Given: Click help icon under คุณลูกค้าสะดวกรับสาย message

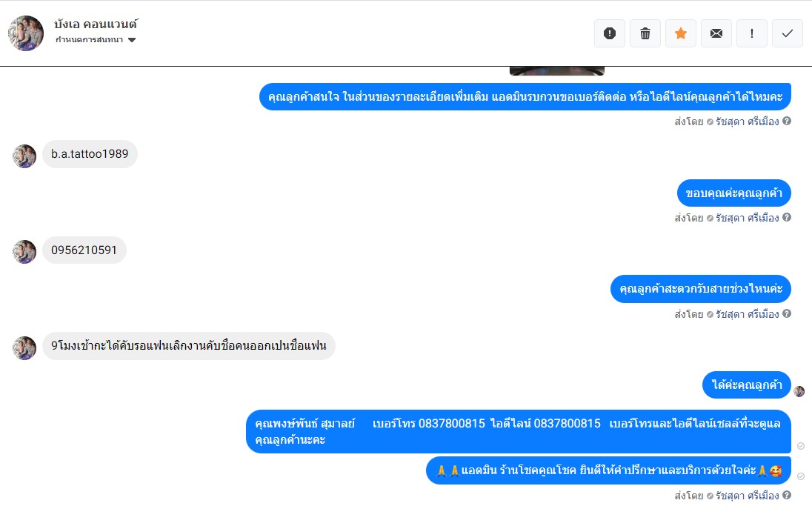Looking at the screenshot, I should 787,313.
